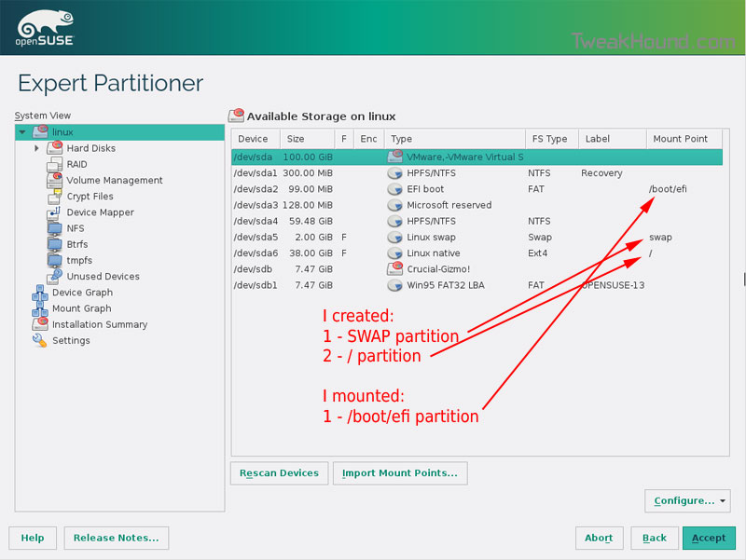The image size is (746, 560).
Task: Click the Hard Disks icon
Action: click(x=55, y=148)
